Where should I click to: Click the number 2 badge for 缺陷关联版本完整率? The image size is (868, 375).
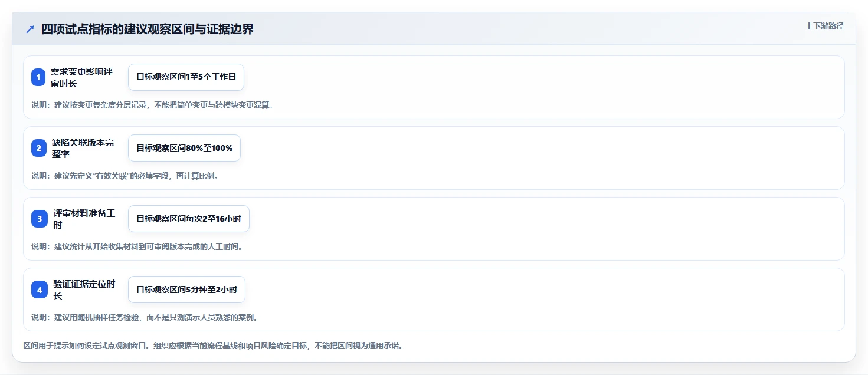point(38,148)
